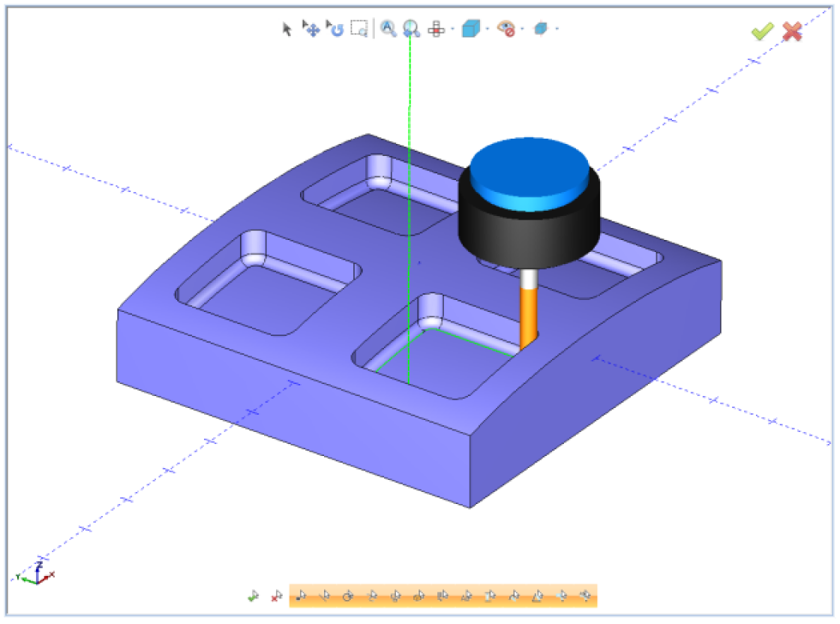840x624 pixels.
Task: Confirm with the green checkmark button
Action: [x=762, y=31]
